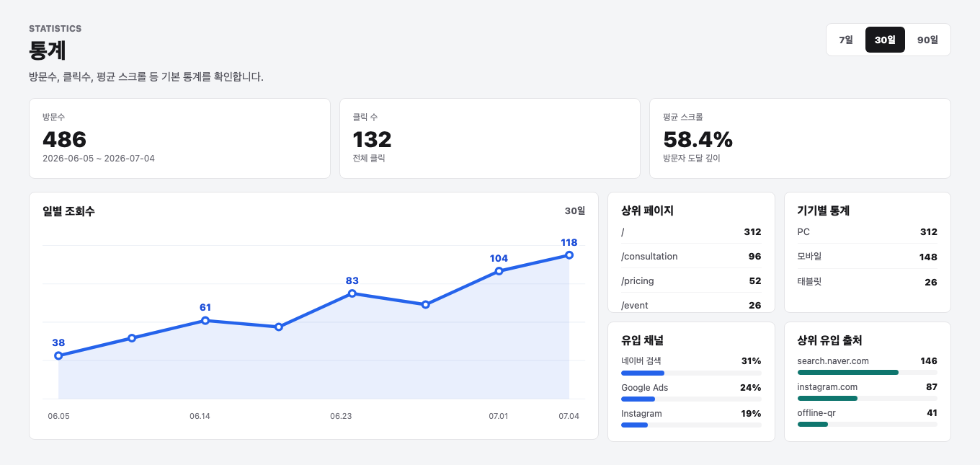Viewport: 980px width, 465px height.
Task: Click the instagram.com source label
Action: pos(828,387)
